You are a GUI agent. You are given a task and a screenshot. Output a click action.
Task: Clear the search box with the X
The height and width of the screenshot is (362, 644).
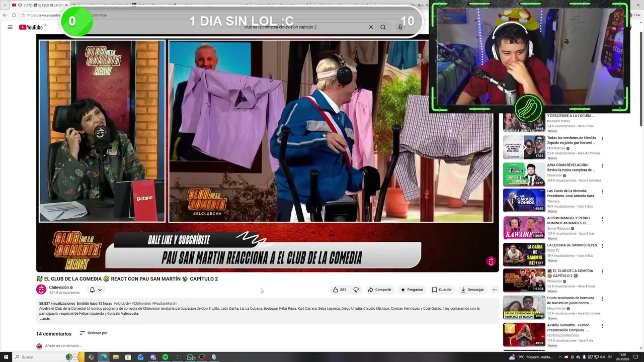tap(371, 27)
